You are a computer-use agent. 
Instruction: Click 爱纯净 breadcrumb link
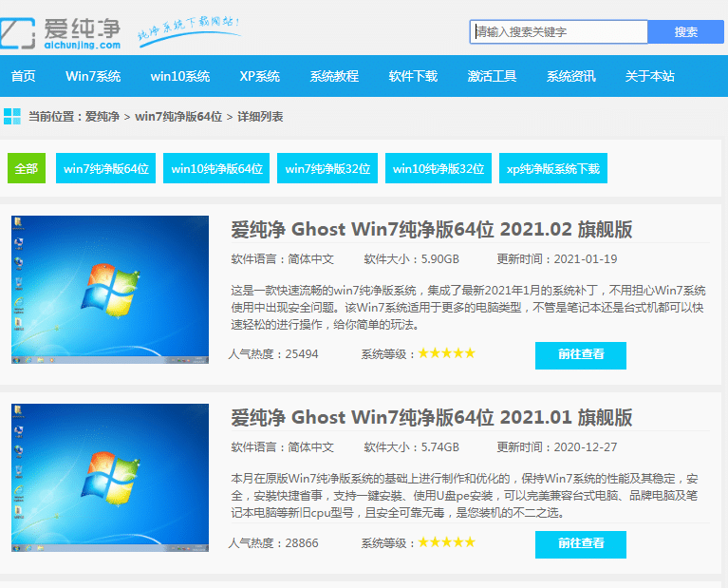click(x=103, y=117)
